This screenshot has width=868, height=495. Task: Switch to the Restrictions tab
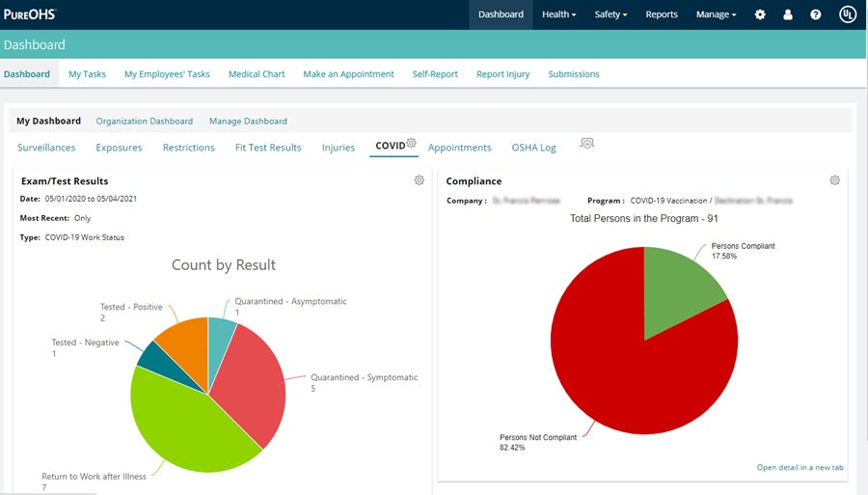point(189,148)
